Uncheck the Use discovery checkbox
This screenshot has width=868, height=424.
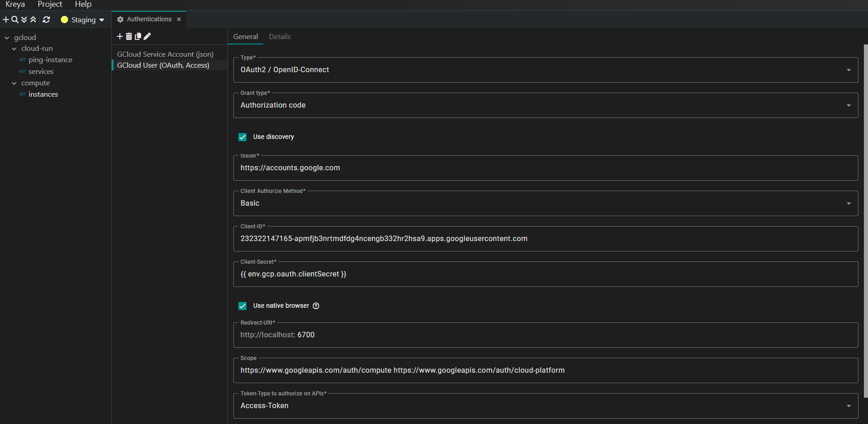[242, 137]
